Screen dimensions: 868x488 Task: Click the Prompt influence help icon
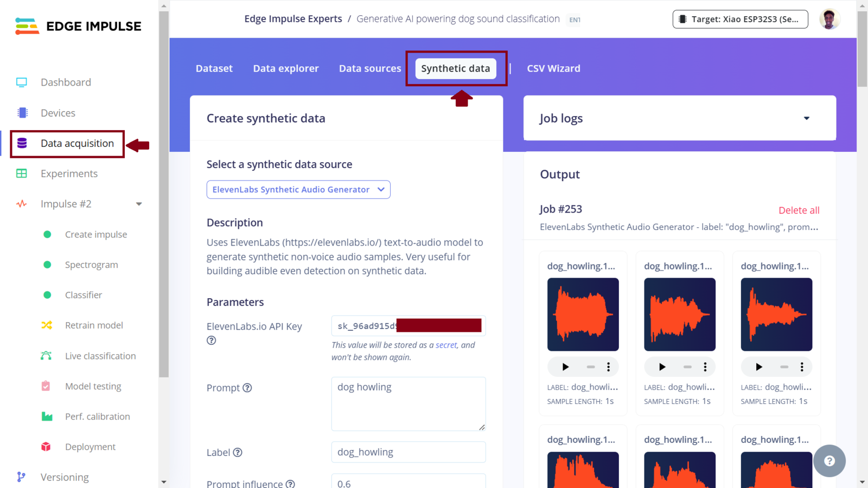coord(290,484)
